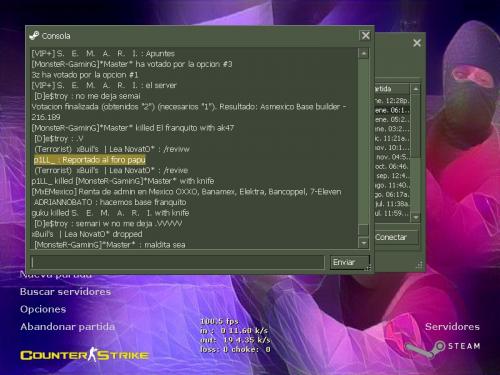This screenshot has height=375, width=500.
Task: Select the highlighted p1LL_ Reportado line
Action: point(90,160)
